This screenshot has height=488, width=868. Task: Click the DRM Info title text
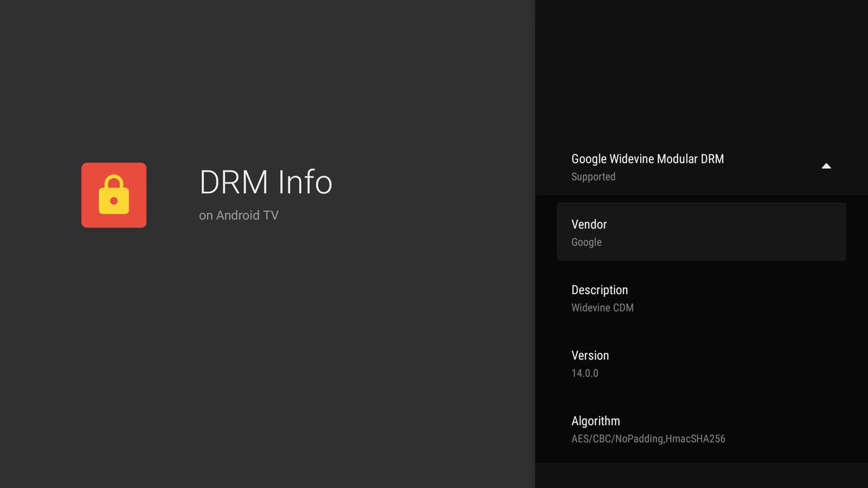point(266,182)
